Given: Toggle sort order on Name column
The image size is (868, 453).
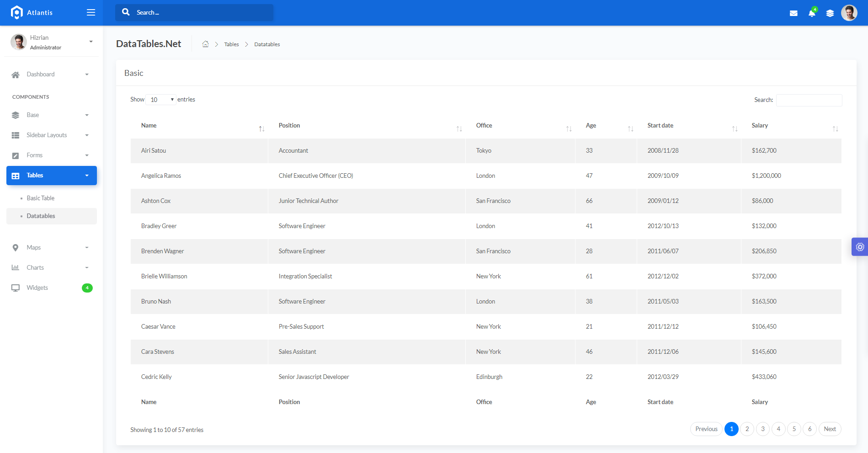Looking at the screenshot, I should [x=199, y=126].
